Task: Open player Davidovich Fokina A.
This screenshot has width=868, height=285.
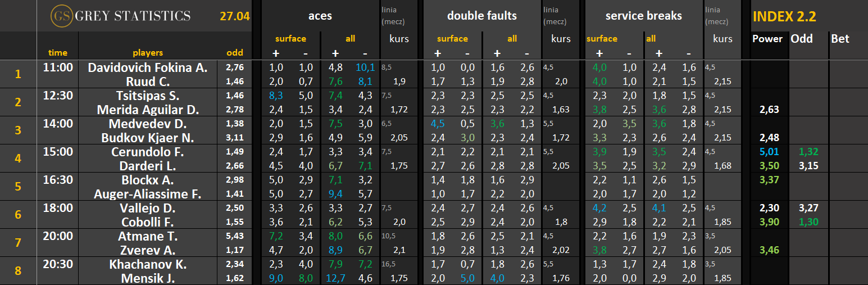Action: tap(148, 67)
